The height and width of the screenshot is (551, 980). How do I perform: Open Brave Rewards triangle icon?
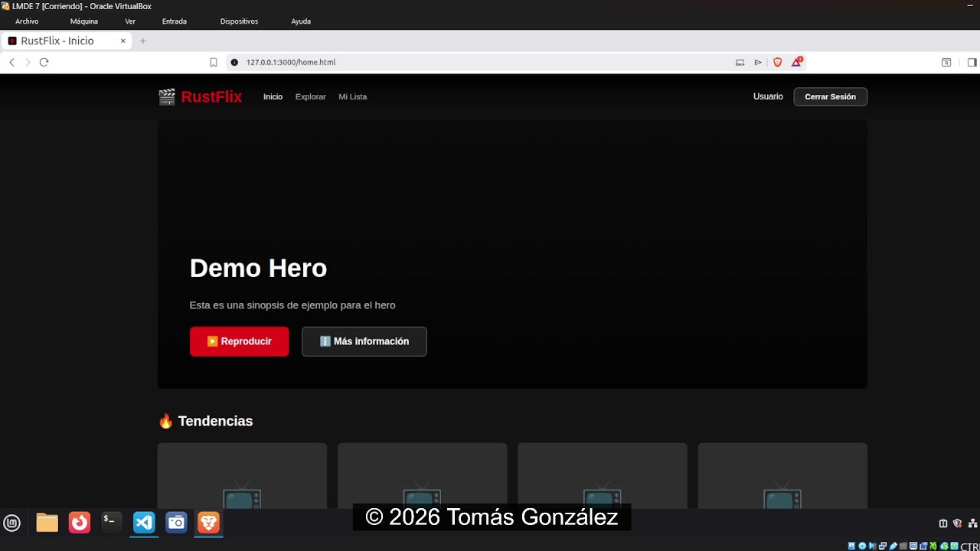point(796,62)
